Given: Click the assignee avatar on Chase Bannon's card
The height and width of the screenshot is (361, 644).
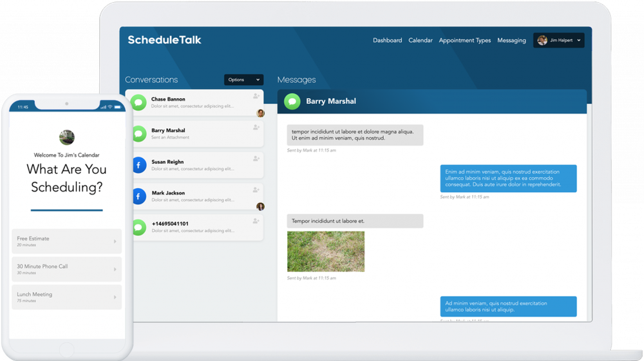Looking at the screenshot, I should click(260, 113).
